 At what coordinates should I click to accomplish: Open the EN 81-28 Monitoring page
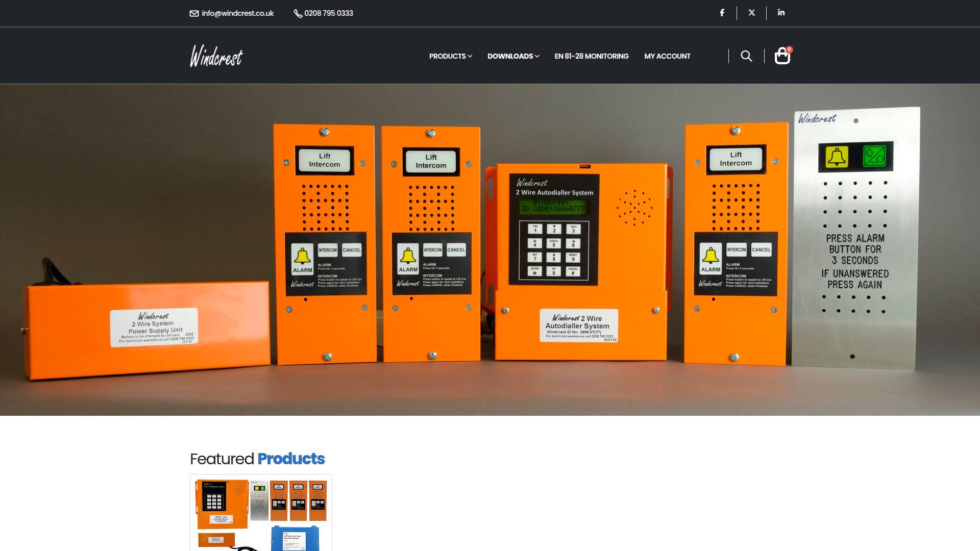point(592,56)
